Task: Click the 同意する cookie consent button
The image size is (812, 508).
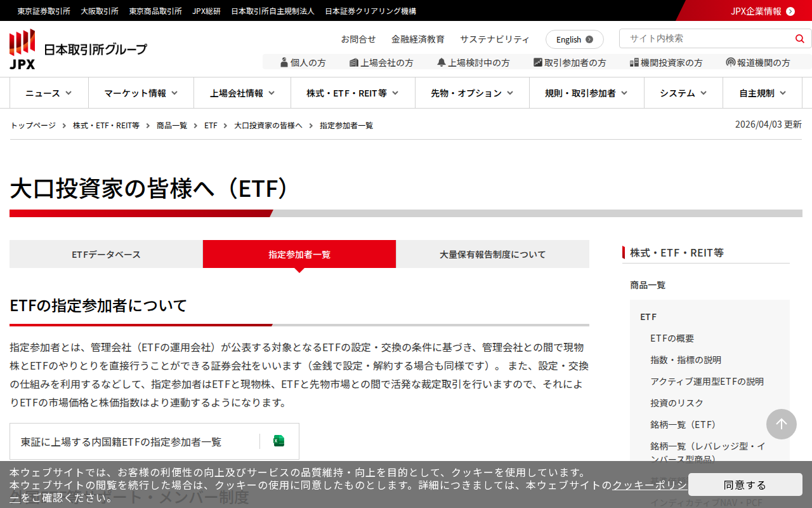Action: [x=745, y=485]
